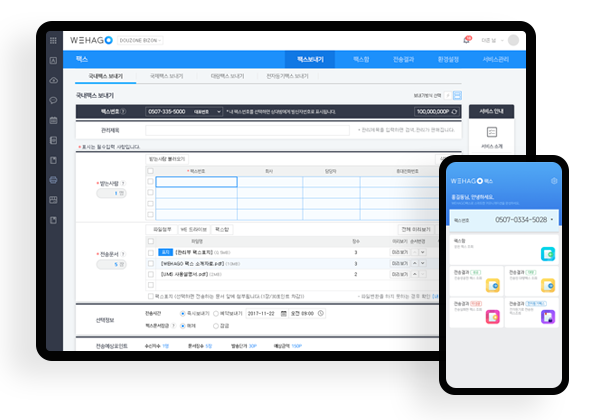
Task: Open the printer fax sidebar icon
Action: tap(54, 180)
